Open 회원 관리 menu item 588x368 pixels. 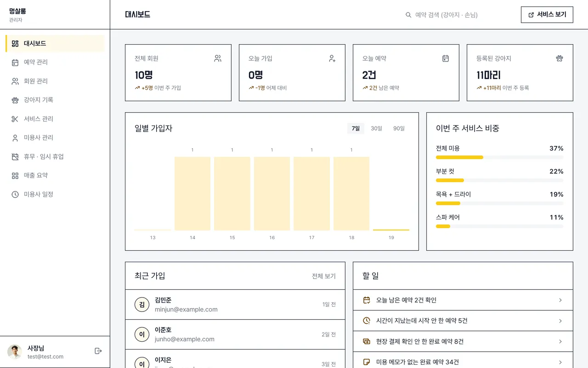click(55, 81)
